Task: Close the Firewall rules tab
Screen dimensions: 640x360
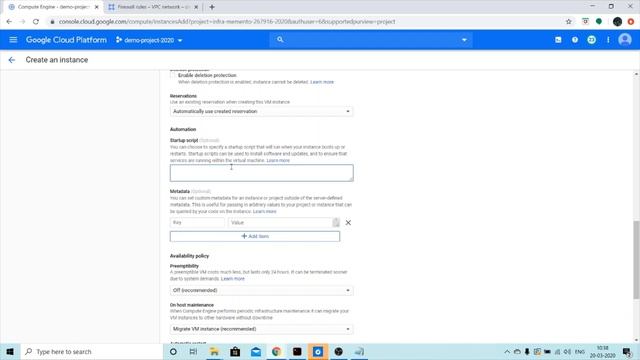Action: point(196,7)
